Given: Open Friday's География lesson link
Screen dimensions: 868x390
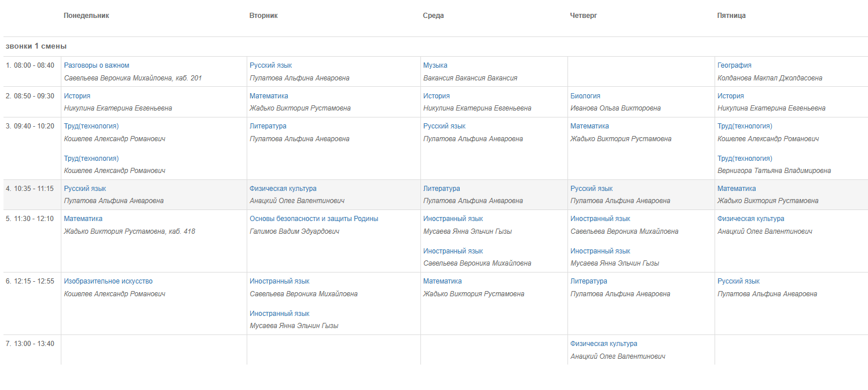Looking at the screenshot, I should 734,65.
